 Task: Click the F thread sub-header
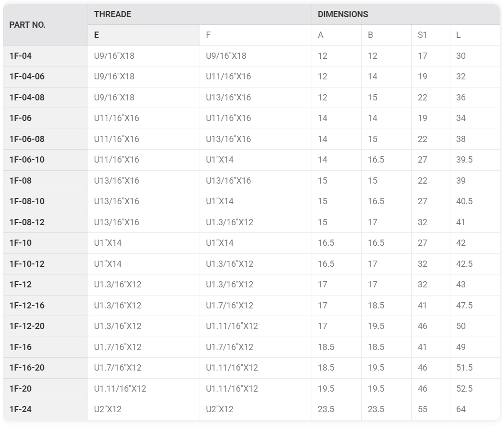pyautogui.click(x=256, y=35)
